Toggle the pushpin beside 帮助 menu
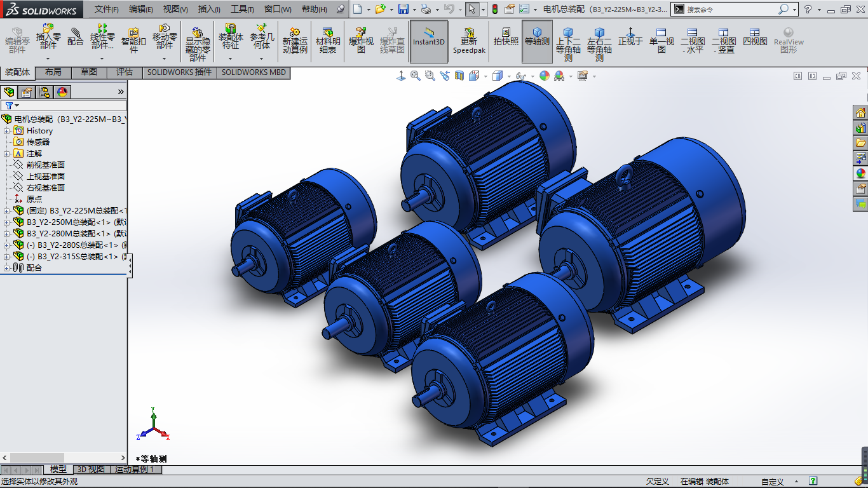The height and width of the screenshot is (488, 868). (341, 9)
